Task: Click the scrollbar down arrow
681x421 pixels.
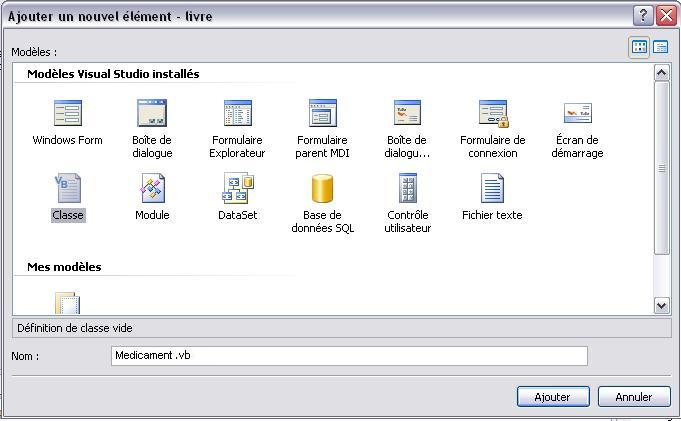Action: 661,305
